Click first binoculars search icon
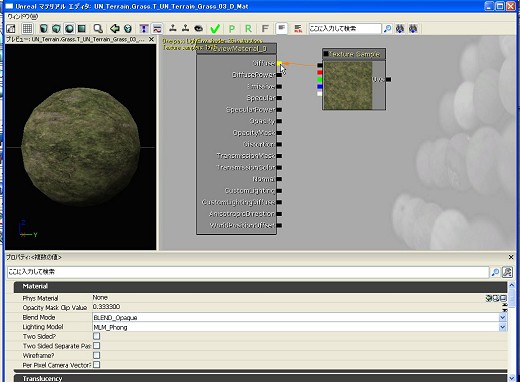 pos(400,29)
